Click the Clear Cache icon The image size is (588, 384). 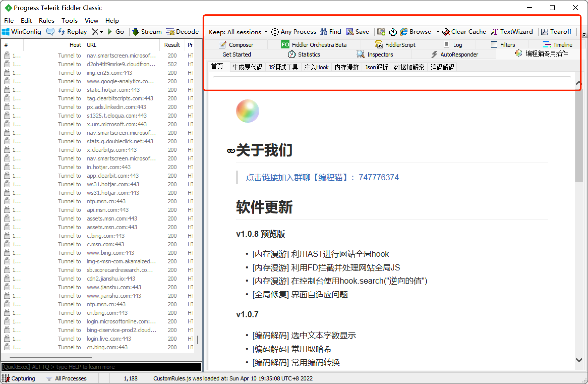click(x=446, y=32)
